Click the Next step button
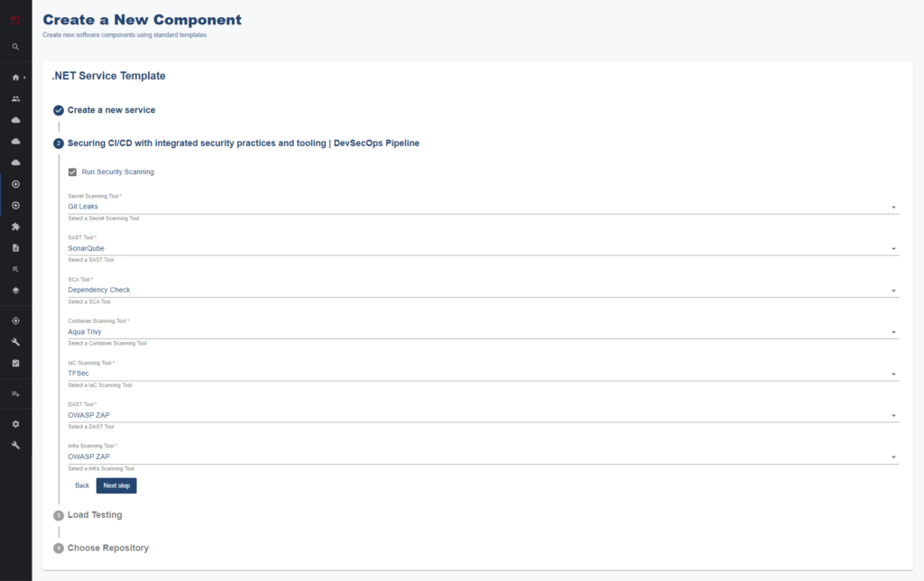 pos(116,485)
